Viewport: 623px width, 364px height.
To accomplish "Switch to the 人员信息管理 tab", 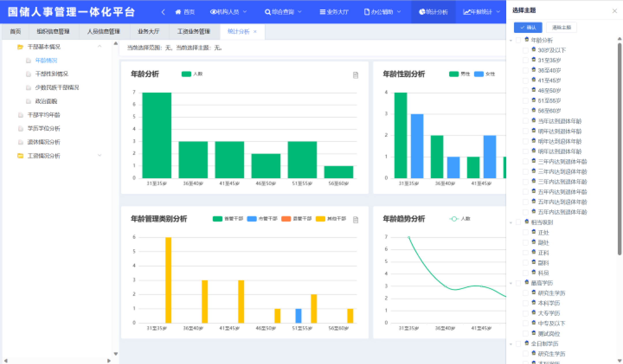I will (x=104, y=31).
